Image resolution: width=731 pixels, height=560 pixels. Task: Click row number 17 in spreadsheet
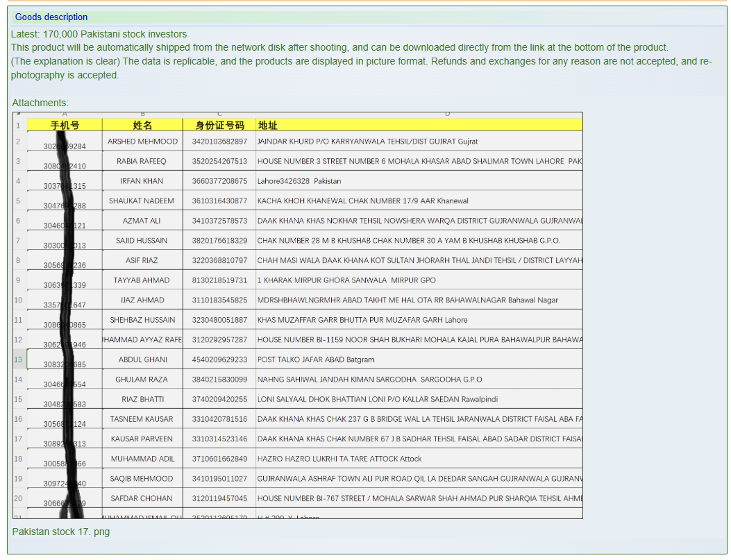pos(19,439)
